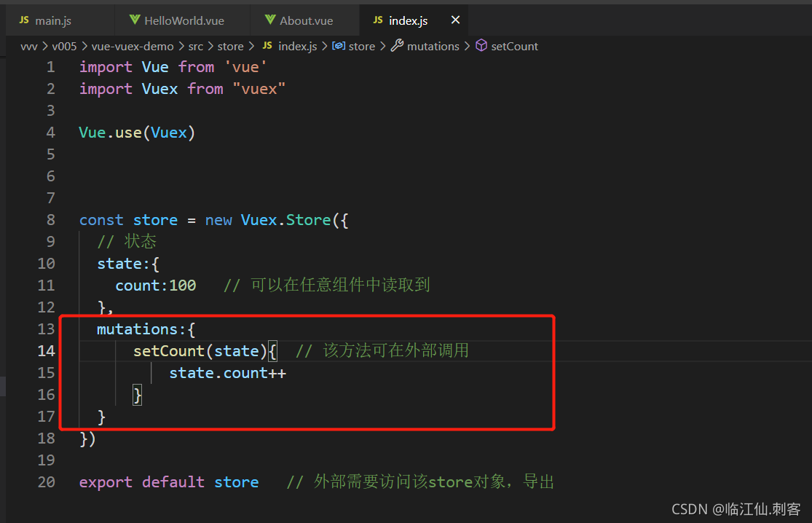
Task: Click const keyword on line 8
Action: (x=101, y=220)
